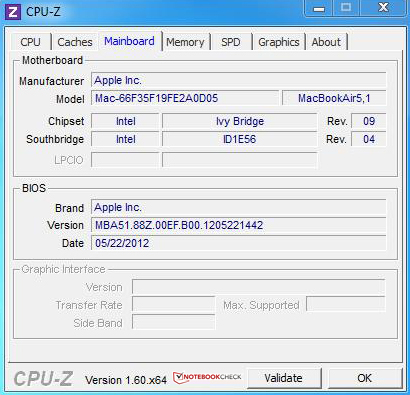This screenshot has height=395, width=410.
Task: Minimize the CPU-Z window
Action: [319, 8]
